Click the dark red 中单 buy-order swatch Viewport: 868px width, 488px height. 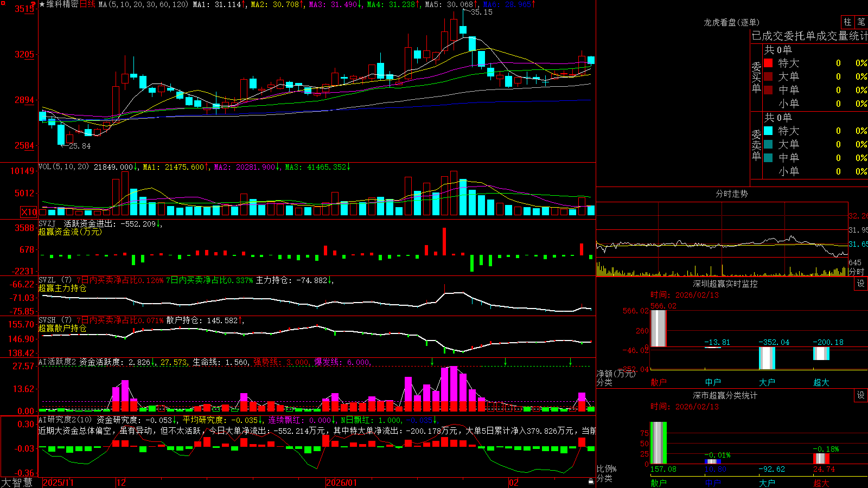pyautogui.click(x=768, y=90)
